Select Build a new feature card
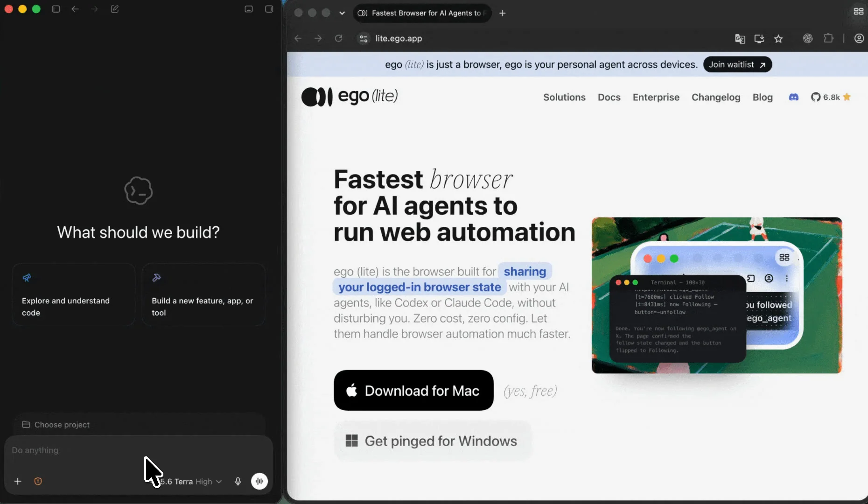This screenshot has height=504, width=868. pyautogui.click(x=203, y=294)
